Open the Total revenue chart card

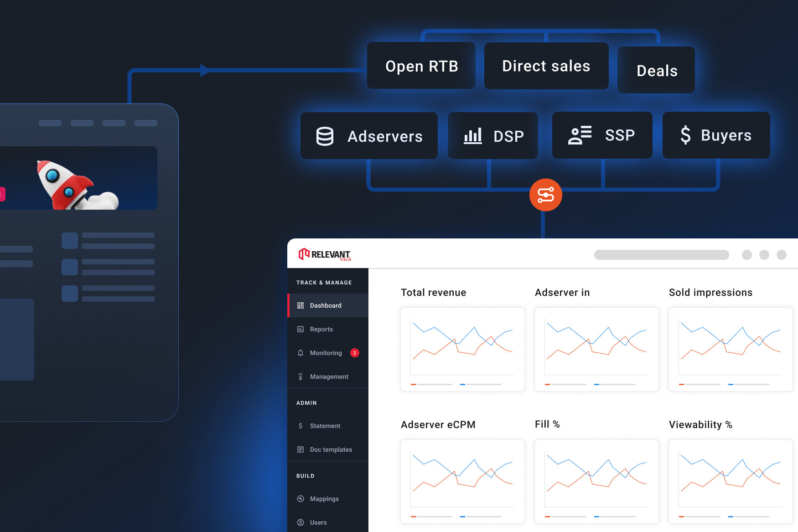tap(462, 349)
